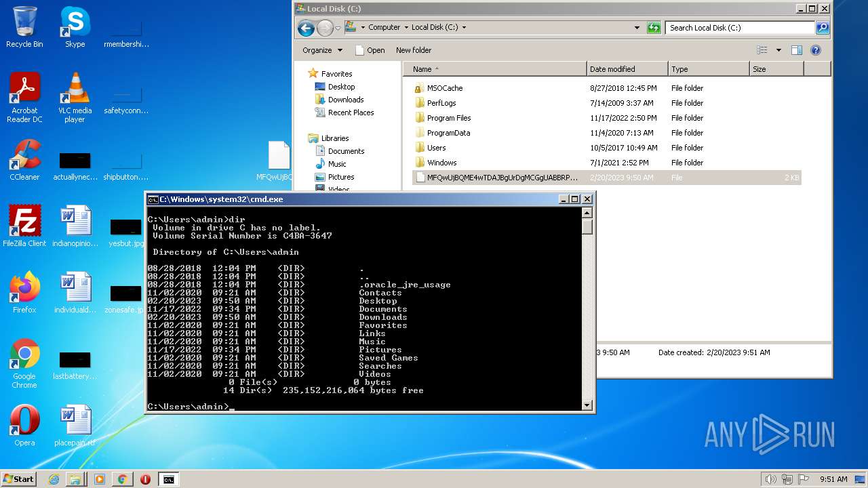Select the ProgramData folder

[441, 133]
